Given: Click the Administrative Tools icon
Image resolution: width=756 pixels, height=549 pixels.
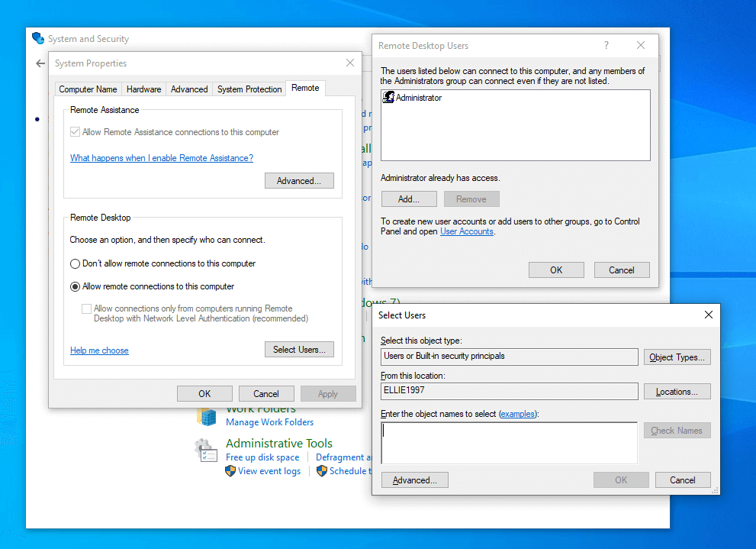Looking at the screenshot, I should (206, 450).
